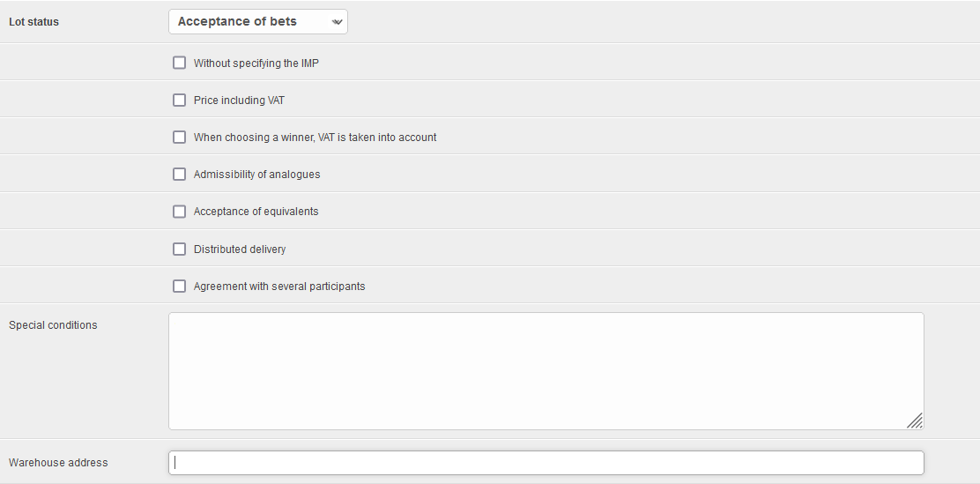Click the Lot status field label
980x484 pixels.
[x=34, y=22]
